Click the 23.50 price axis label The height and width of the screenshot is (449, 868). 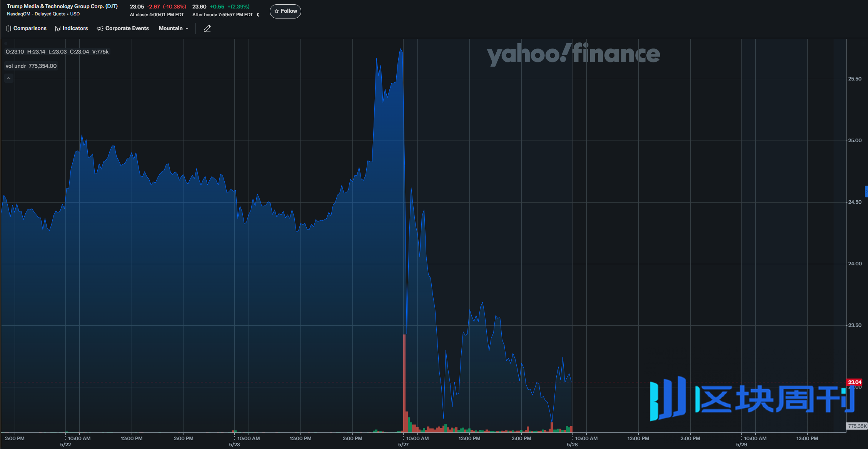click(855, 325)
